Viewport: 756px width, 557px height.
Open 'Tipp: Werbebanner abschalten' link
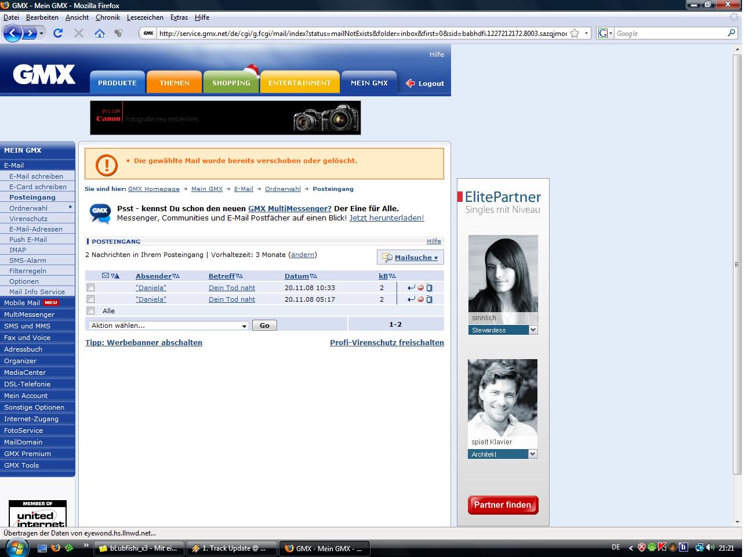[x=144, y=343]
